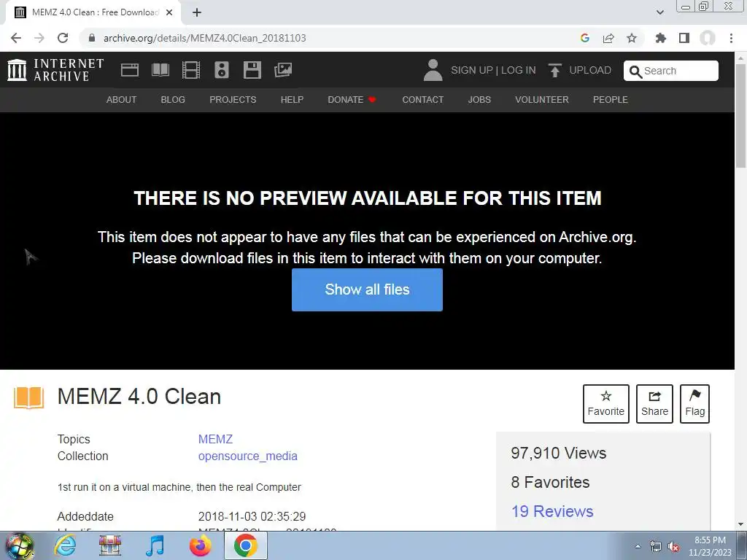The image size is (747, 560).
Task: Open the Chrome profile avatar
Action: click(708, 38)
